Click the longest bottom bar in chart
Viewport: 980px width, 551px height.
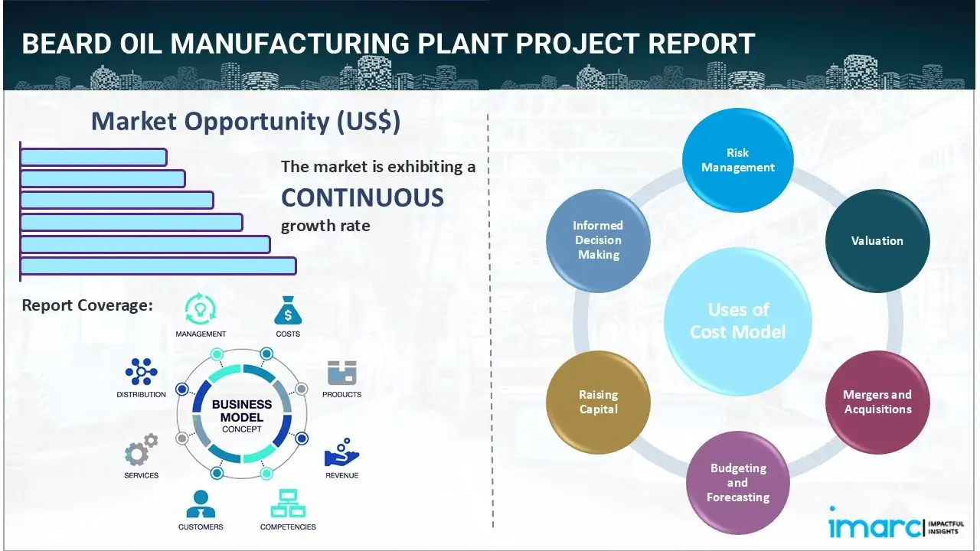point(158,266)
